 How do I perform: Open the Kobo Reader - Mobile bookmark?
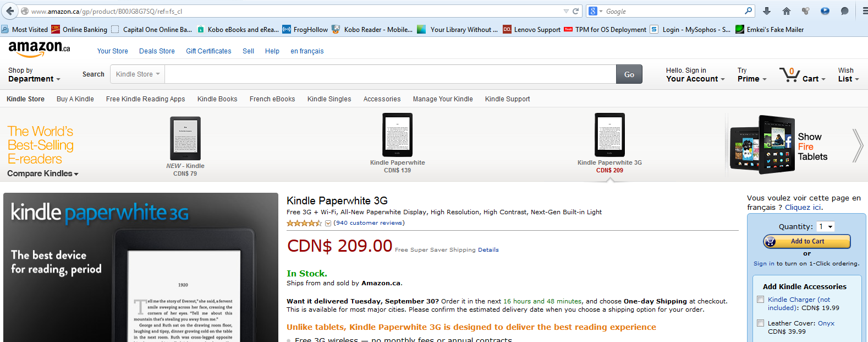point(372,30)
